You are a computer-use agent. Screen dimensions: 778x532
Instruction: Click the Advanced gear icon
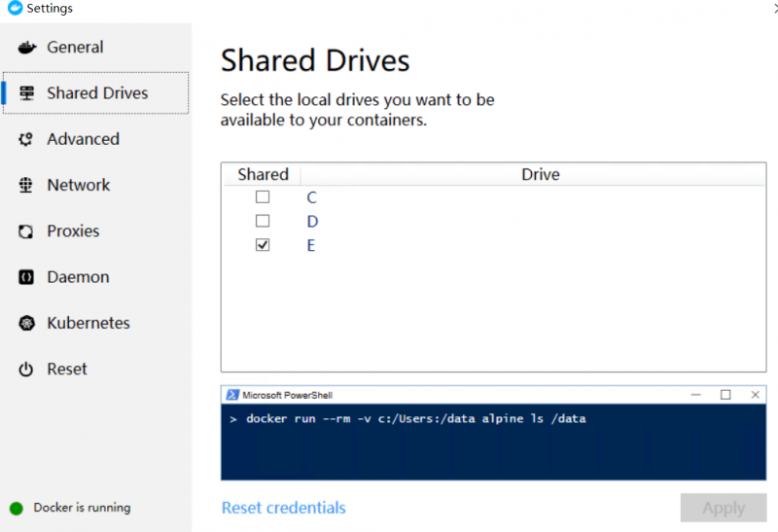[x=26, y=139]
